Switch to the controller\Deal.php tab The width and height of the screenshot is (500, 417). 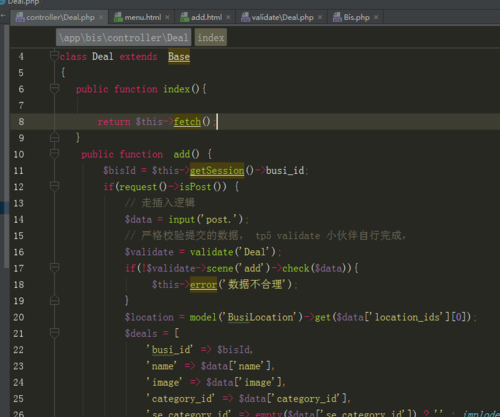click(x=60, y=17)
